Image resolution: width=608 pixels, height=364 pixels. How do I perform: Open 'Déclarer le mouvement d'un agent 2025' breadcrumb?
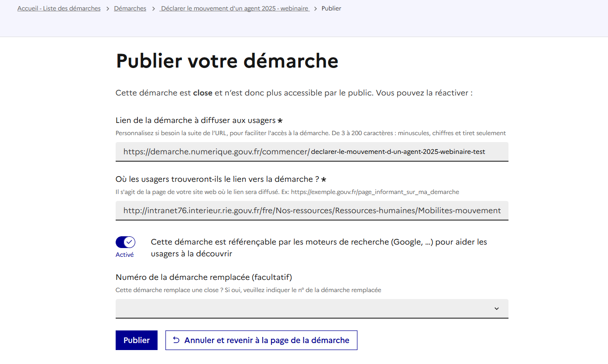235,9
